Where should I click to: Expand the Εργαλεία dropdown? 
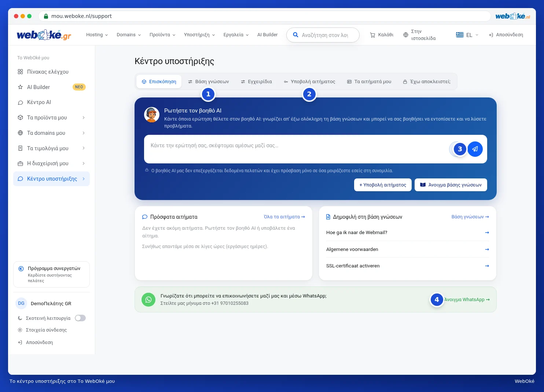236,35
